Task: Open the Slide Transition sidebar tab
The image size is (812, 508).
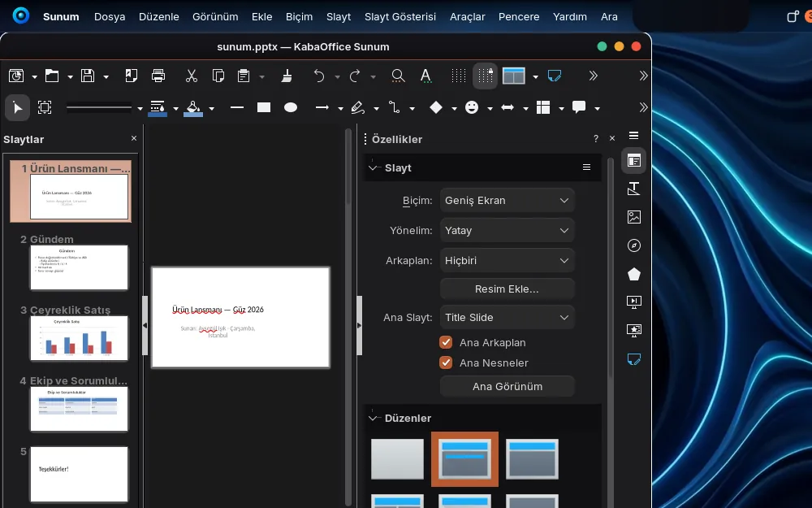Action: pyautogui.click(x=634, y=302)
